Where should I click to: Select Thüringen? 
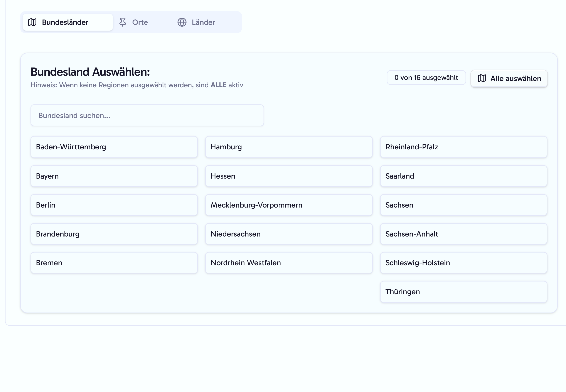click(x=464, y=292)
